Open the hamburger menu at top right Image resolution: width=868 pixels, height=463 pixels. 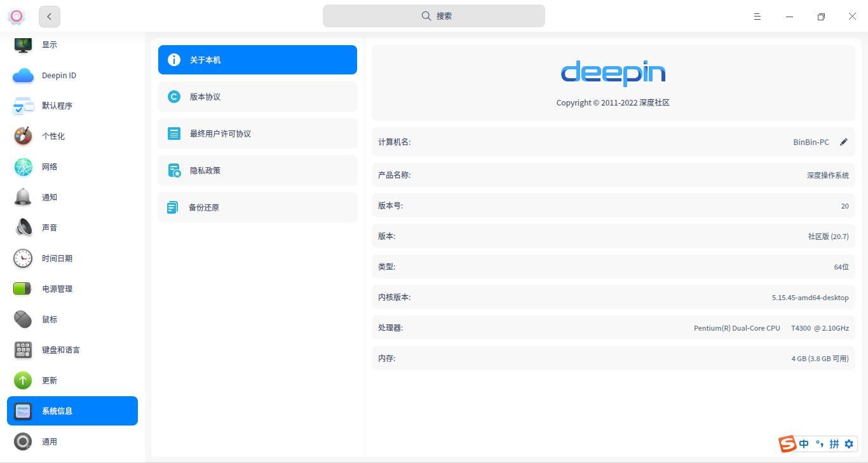coord(757,17)
